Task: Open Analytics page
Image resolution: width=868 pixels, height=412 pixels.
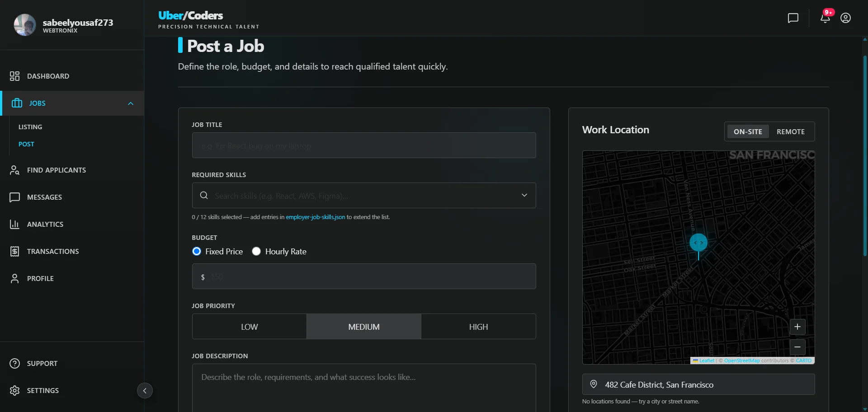Action: (x=45, y=224)
